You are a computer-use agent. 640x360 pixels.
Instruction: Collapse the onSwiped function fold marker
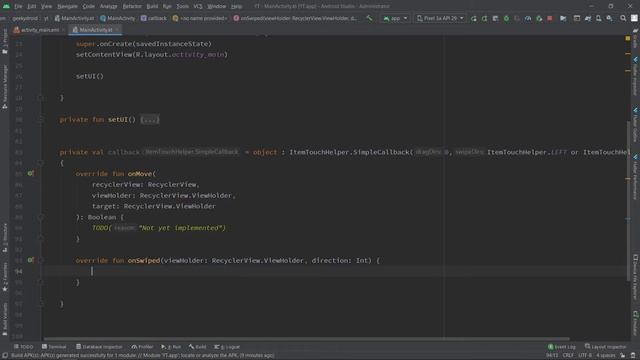tap(40, 260)
